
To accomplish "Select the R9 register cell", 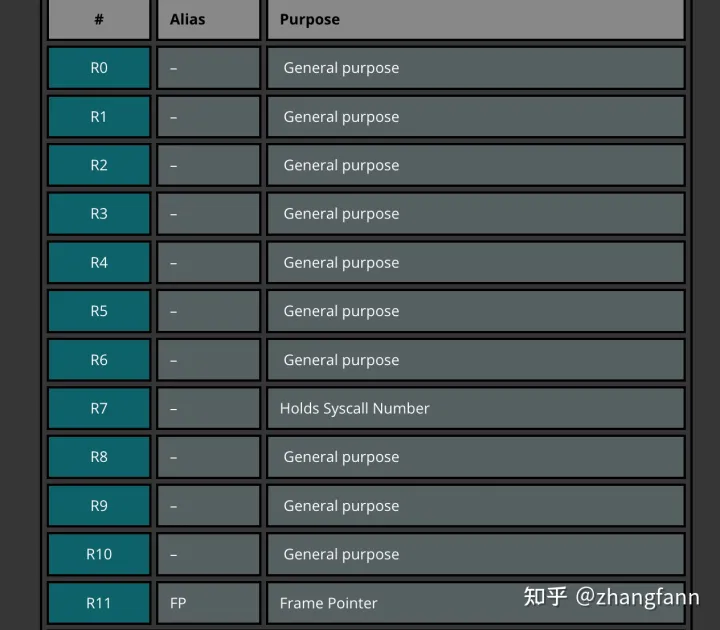I will pyautogui.click(x=99, y=506).
